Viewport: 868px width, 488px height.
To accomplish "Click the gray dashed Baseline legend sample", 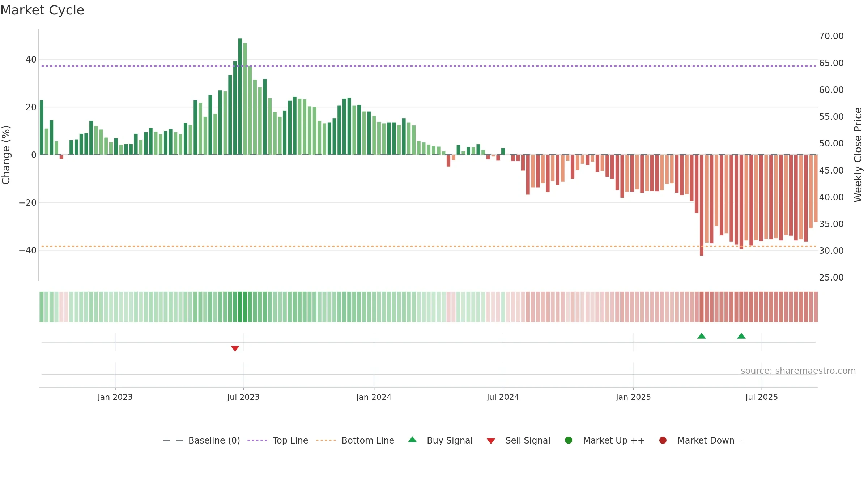I will coord(173,440).
